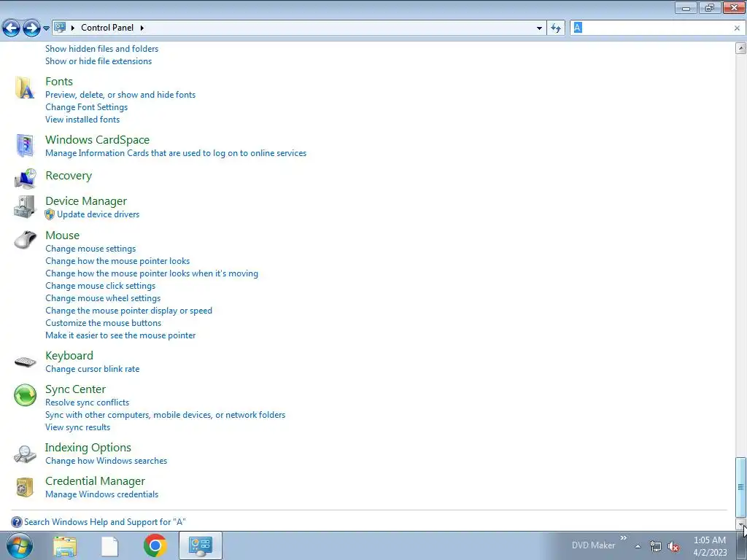Viewport: 747px width, 560px height.
Task: Click the refresh button next to address bar
Action: pyautogui.click(x=555, y=28)
